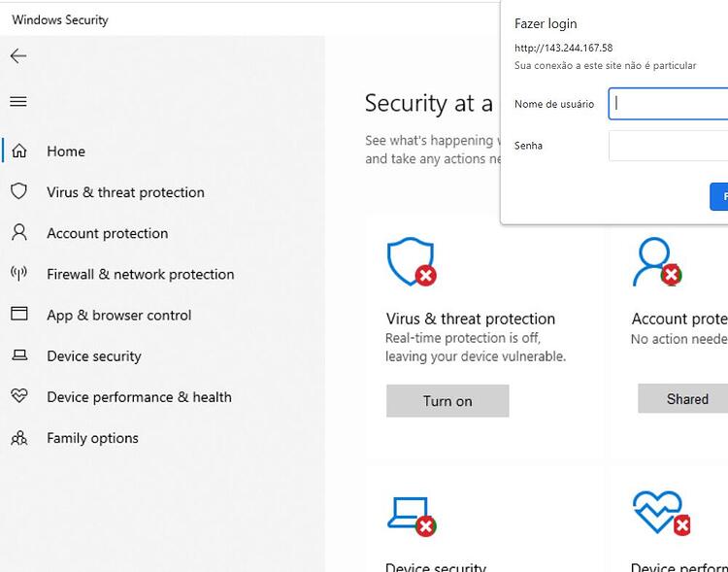
Task: Open the Virus & threat protection shield tile
Action: click(412, 261)
